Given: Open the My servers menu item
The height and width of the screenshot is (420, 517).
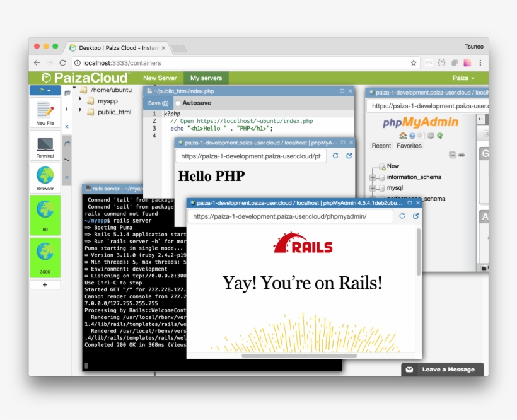Looking at the screenshot, I should [x=206, y=78].
